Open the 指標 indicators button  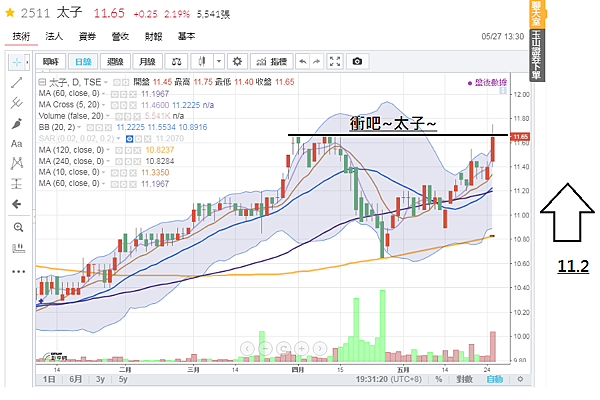click(x=272, y=61)
